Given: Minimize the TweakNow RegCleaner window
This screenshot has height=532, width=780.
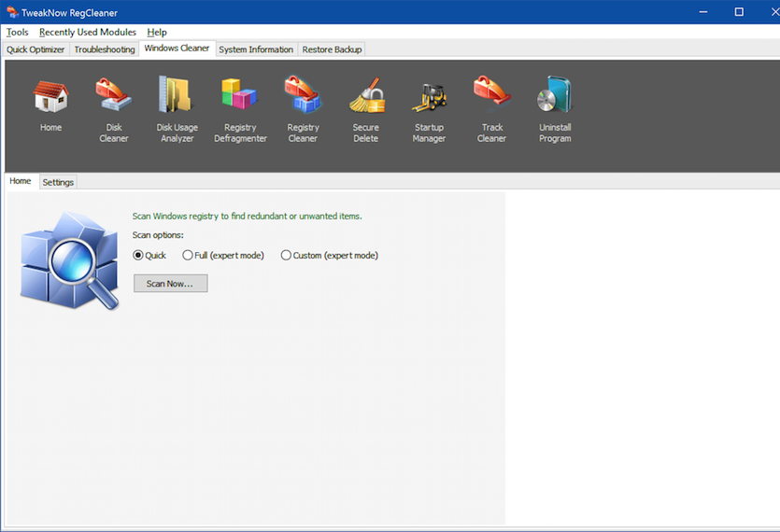Looking at the screenshot, I should [702, 12].
